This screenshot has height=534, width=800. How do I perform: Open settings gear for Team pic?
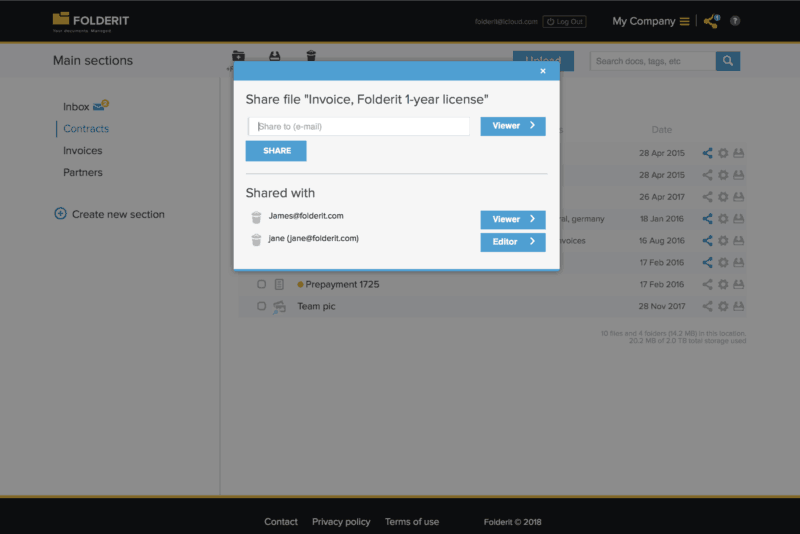click(723, 307)
